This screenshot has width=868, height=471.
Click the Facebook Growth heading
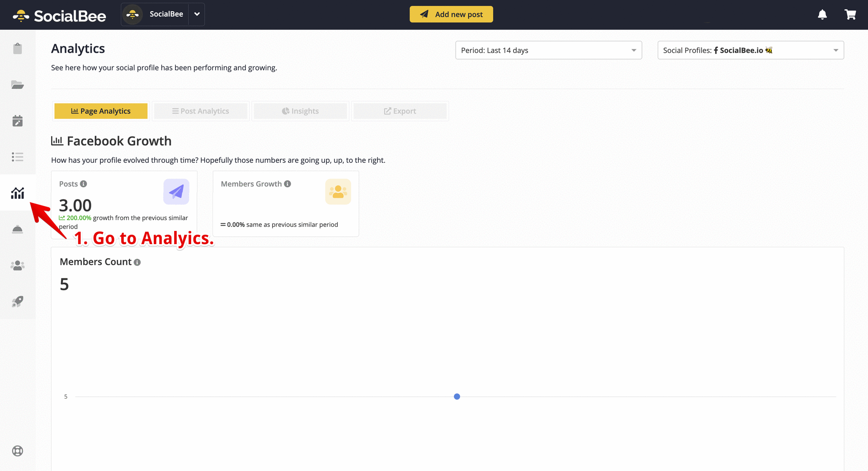[111, 141]
